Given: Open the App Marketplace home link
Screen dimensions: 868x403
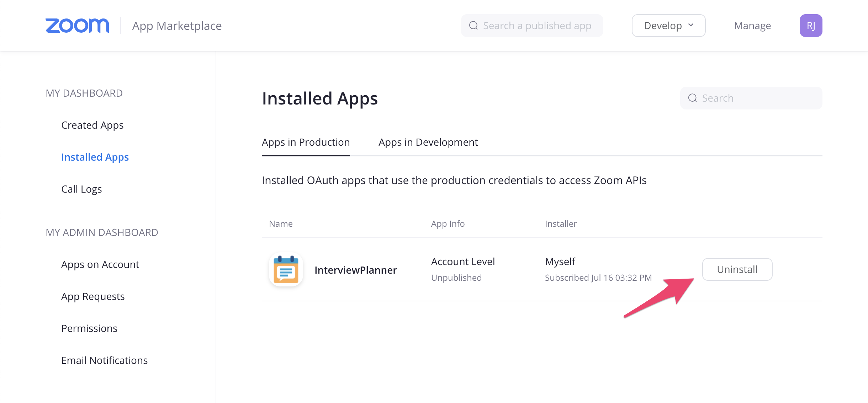Looking at the screenshot, I should (177, 26).
